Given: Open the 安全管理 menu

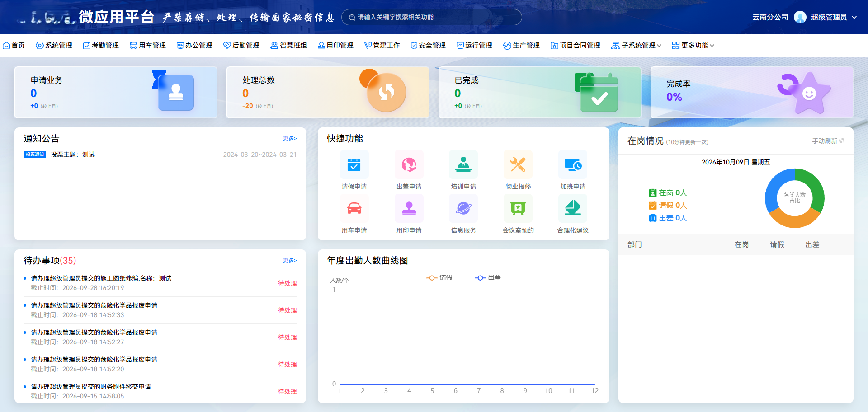Looking at the screenshot, I should pyautogui.click(x=428, y=46).
